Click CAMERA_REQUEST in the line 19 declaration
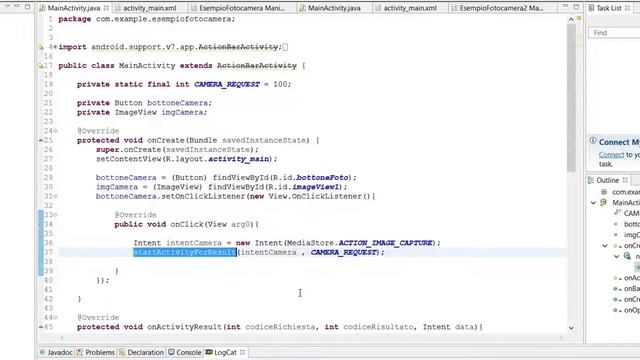 (x=227, y=84)
